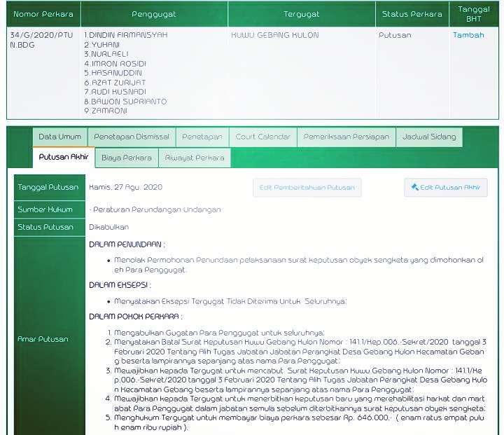Click the Nomor Perkara column header
504x435 pixels.
pos(43,14)
